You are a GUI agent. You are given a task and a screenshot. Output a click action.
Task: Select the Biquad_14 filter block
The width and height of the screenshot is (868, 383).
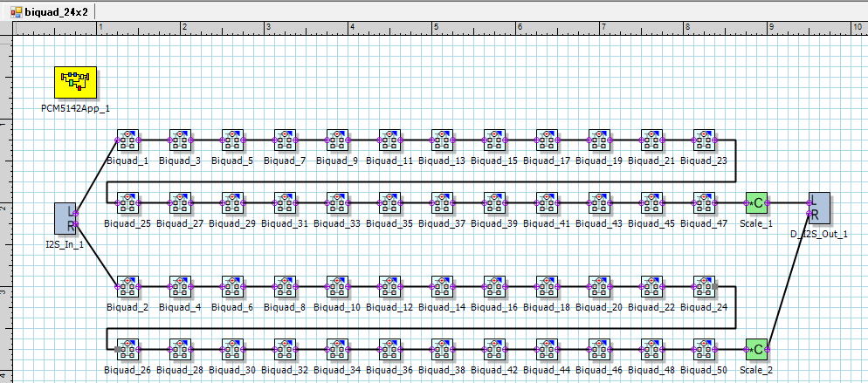(442, 287)
